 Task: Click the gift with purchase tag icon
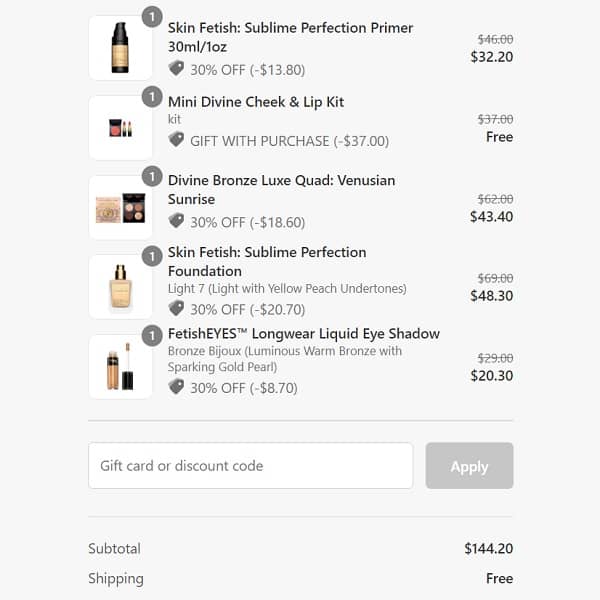tap(177, 140)
